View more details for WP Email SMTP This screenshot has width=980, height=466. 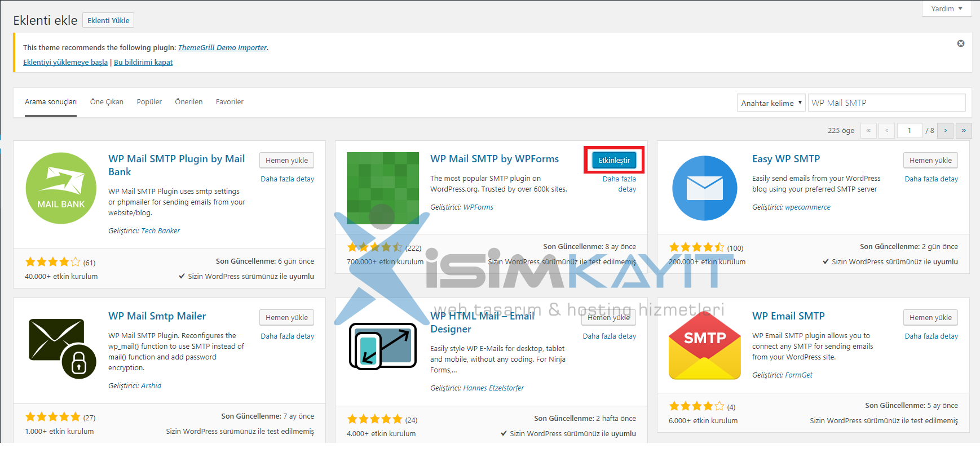coord(931,336)
